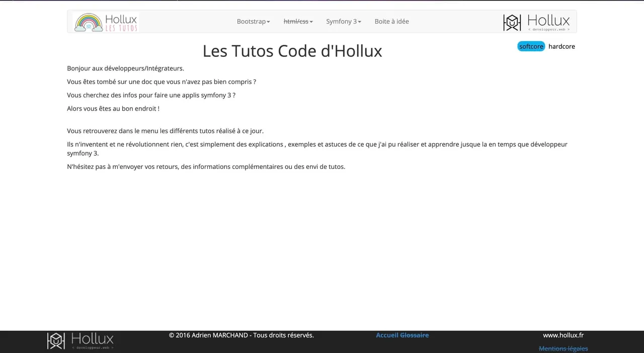Follow the Accueil footer link

tap(387, 335)
